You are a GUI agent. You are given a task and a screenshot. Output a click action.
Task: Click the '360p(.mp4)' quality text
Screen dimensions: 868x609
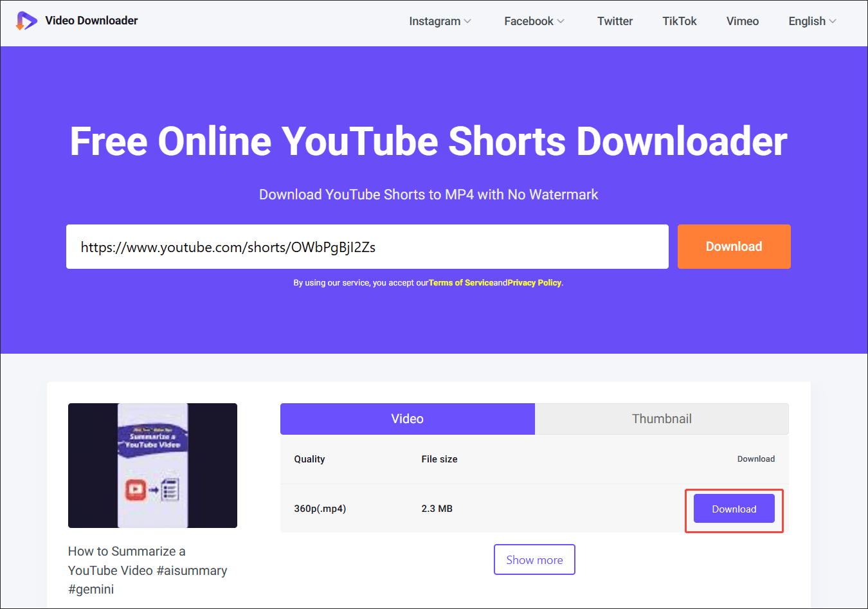[320, 509]
